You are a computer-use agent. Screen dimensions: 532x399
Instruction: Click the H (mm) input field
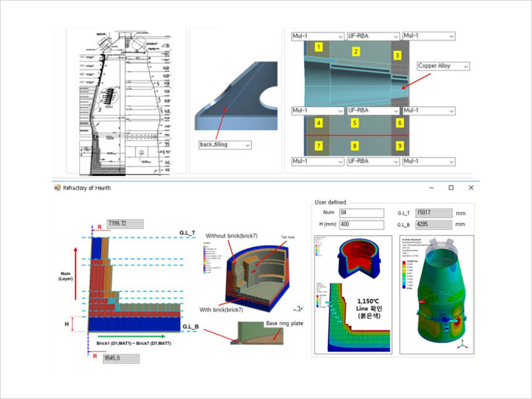click(361, 225)
